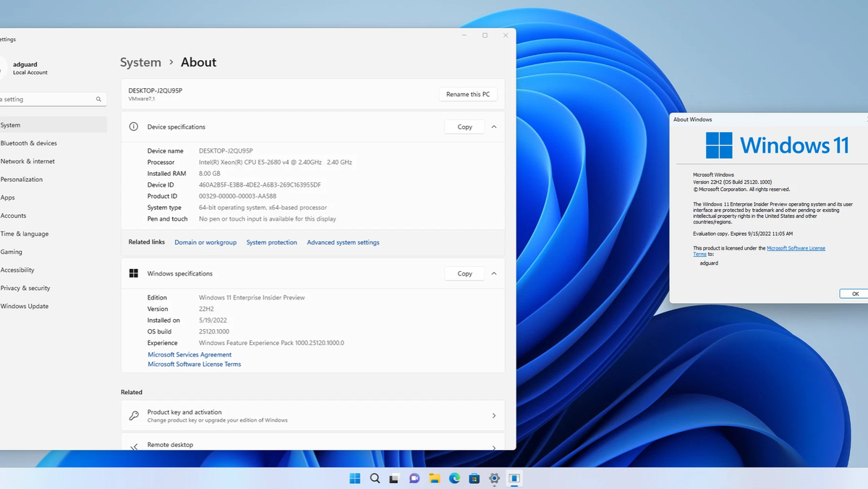Click the Settings gear taskbar icon
The image size is (868, 489).
(x=495, y=478)
